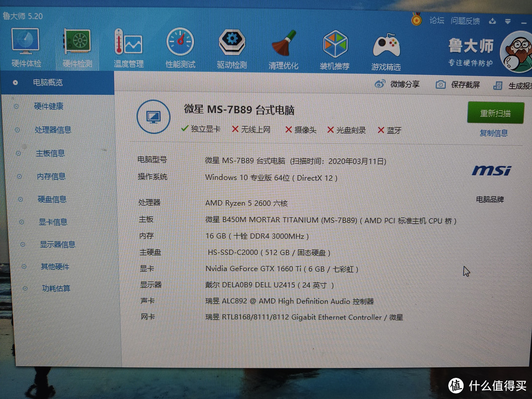This screenshot has height=399, width=532.
Task: Click the MSI brand logo
Action: coord(491,170)
